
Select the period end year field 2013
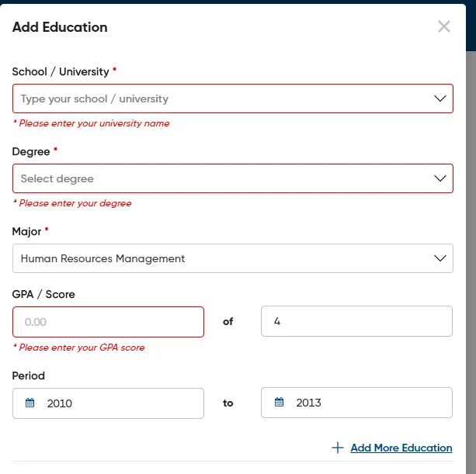[x=365, y=403]
